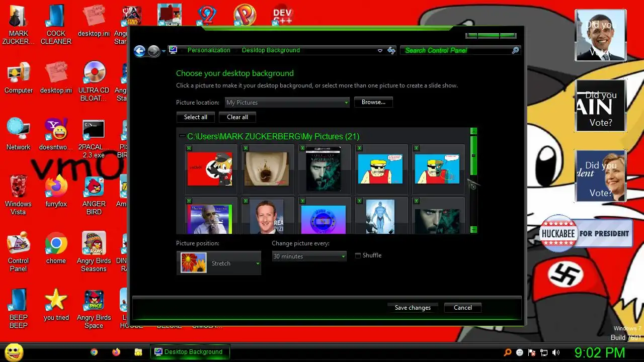Open the Computer desktop icon

[19, 78]
